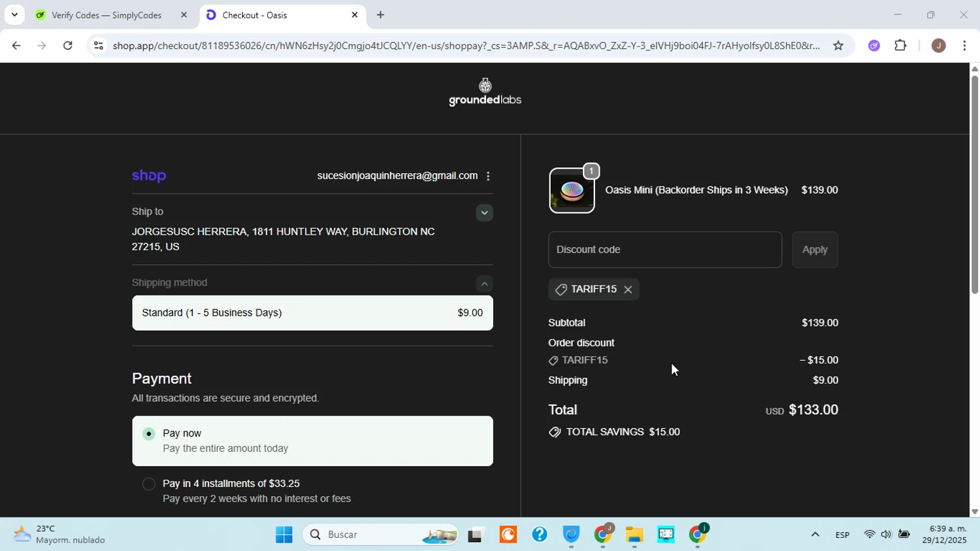The image size is (980, 551).
Task: View site information for shop.app
Action: tap(98, 46)
